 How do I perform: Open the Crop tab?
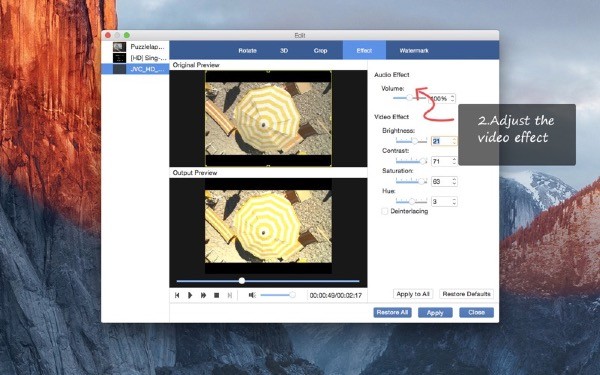(320, 51)
